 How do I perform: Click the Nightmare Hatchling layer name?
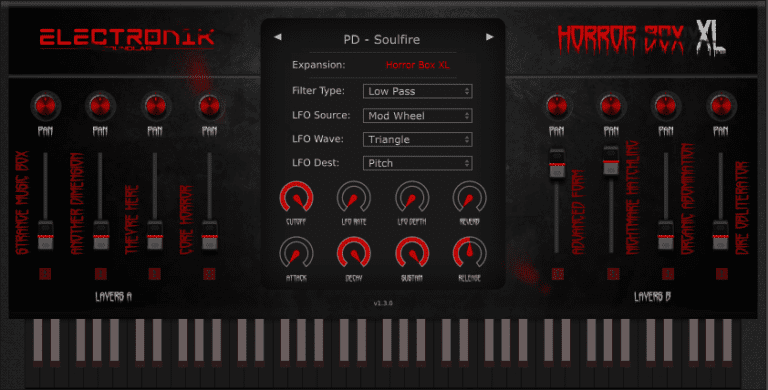pyautogui.click(x=633, y=197)
